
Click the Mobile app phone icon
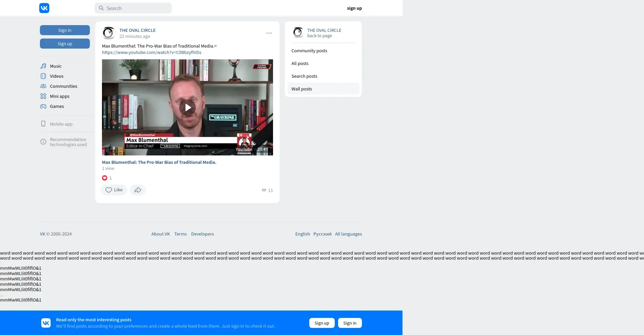[43, 124]
